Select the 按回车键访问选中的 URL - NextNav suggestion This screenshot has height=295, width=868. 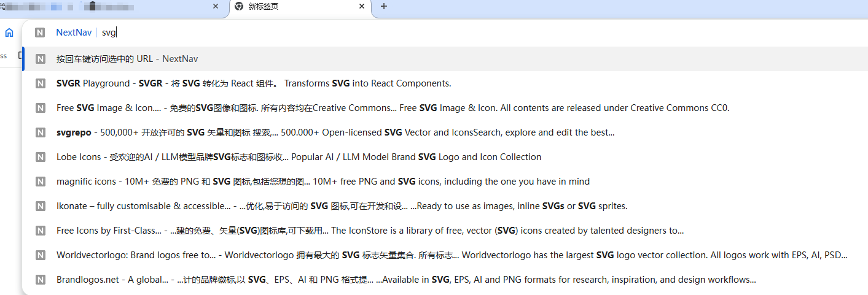[x=445, y=59]
